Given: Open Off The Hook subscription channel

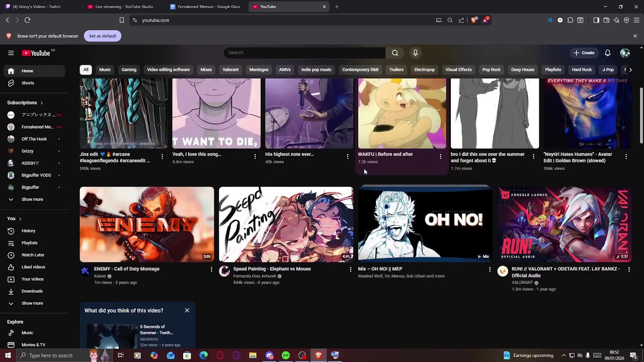Looking at the screenshot, I should coord(34,139).
